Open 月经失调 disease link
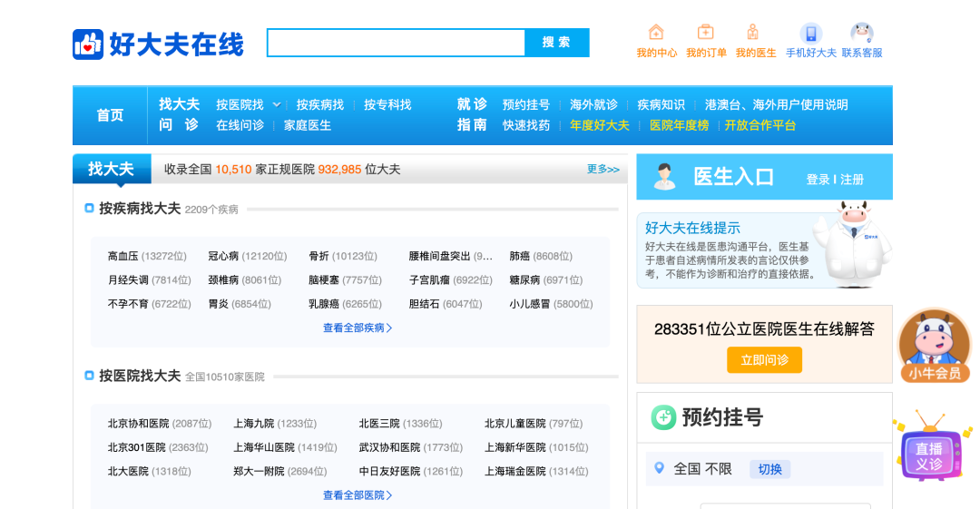The height and width of the screenshot is (509, 980). (x=128, y=279)
